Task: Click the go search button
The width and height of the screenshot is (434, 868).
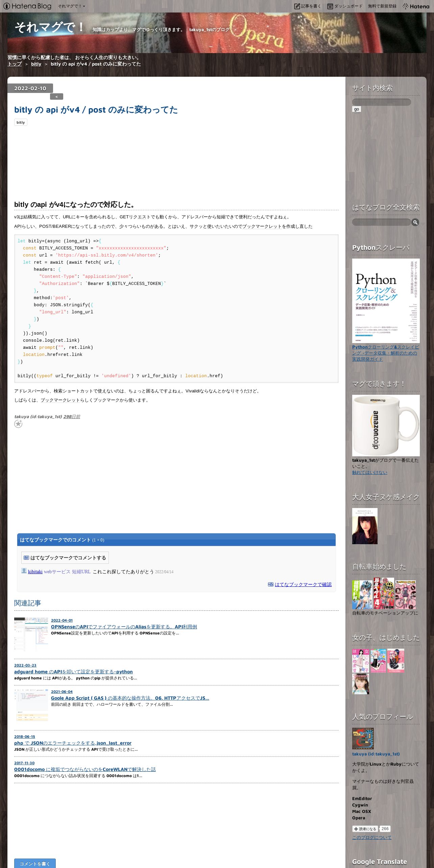Action: 357,109
